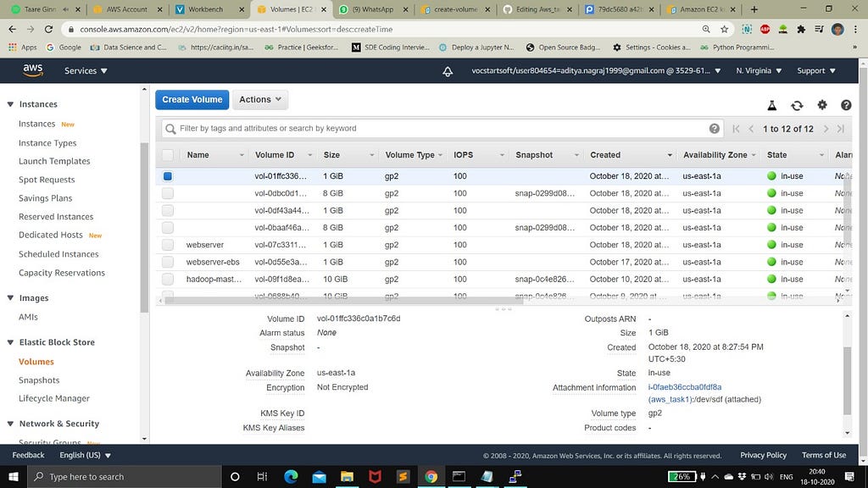Screen dimensions: 868x488
Task: Open the new browser tab plus button
Action: [754, 9]
